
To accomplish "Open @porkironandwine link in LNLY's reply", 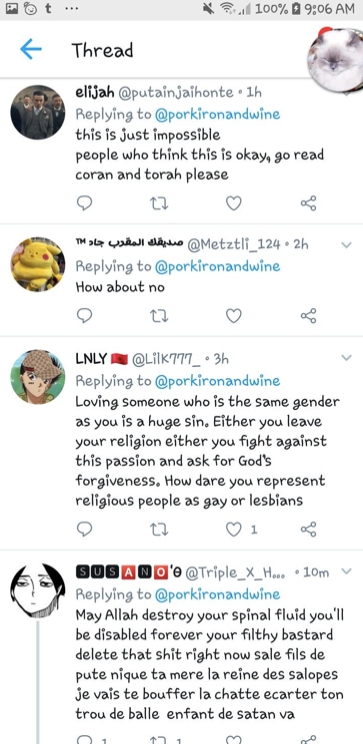I will [217, 381].
